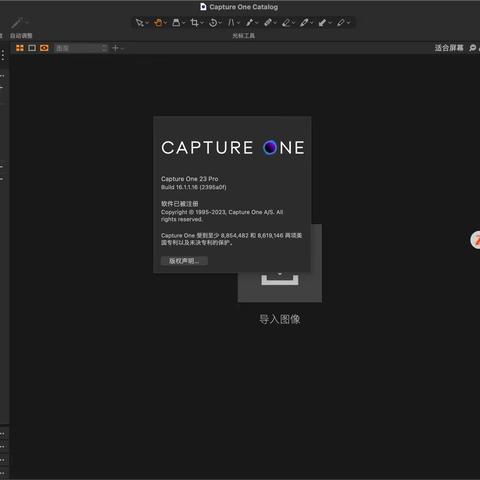
Task: Click the Capture One Catalog window title
Action: (244, 7)
